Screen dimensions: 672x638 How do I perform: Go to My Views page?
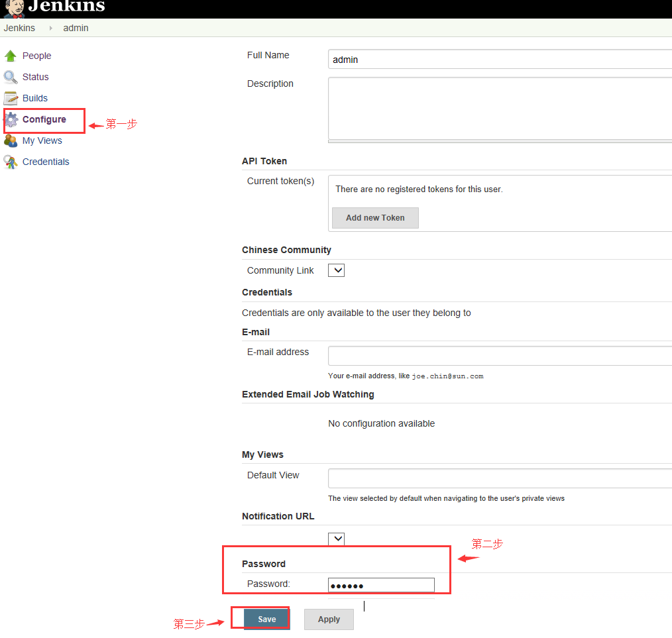pos(42,141)
